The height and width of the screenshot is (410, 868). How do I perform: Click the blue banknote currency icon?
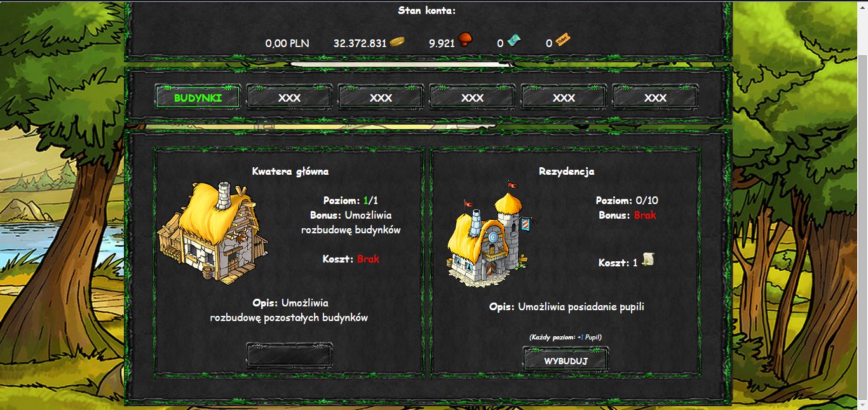[514, 41]
